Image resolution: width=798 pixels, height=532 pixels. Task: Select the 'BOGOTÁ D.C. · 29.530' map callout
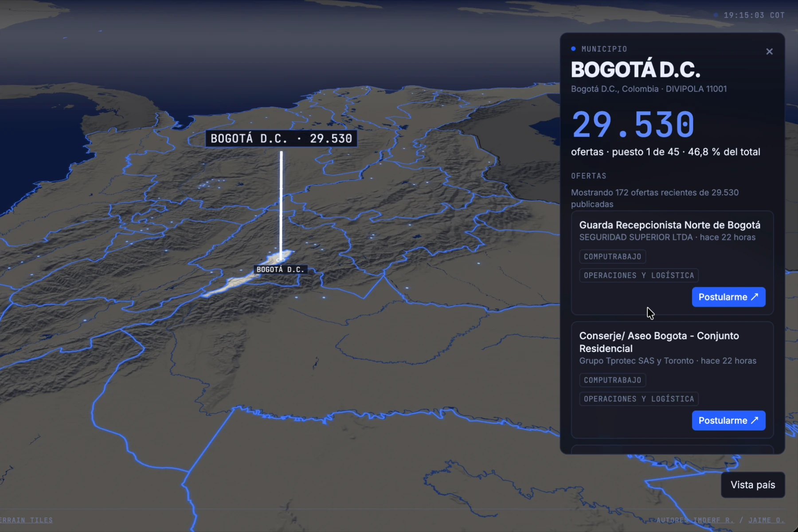coord(281,138)
